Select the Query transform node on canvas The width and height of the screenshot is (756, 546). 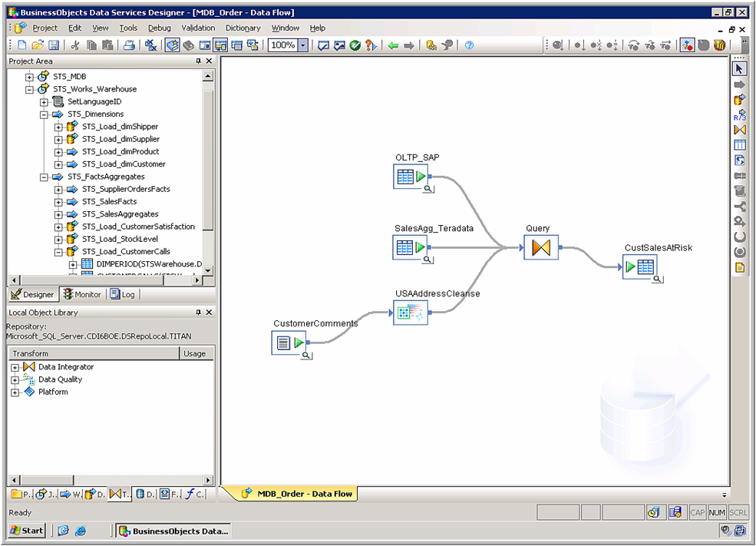pos(540,247)
